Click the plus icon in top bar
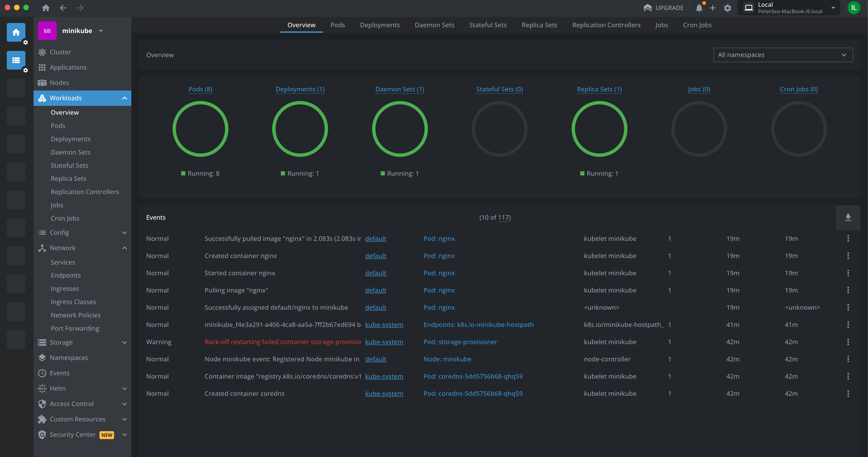The image size is (868, 457). pos(713,8)
